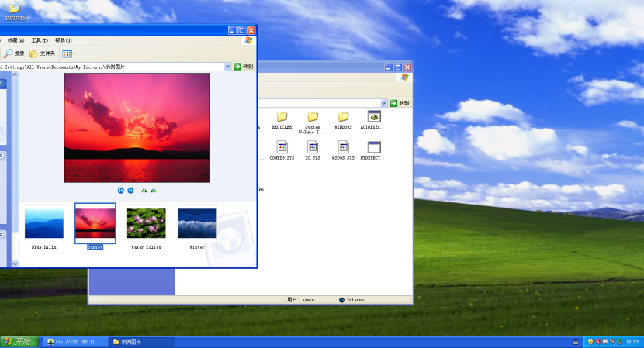Select the IO.SYS file icon
Viewport: 644px width, 348px height.
tap(312, 150)
